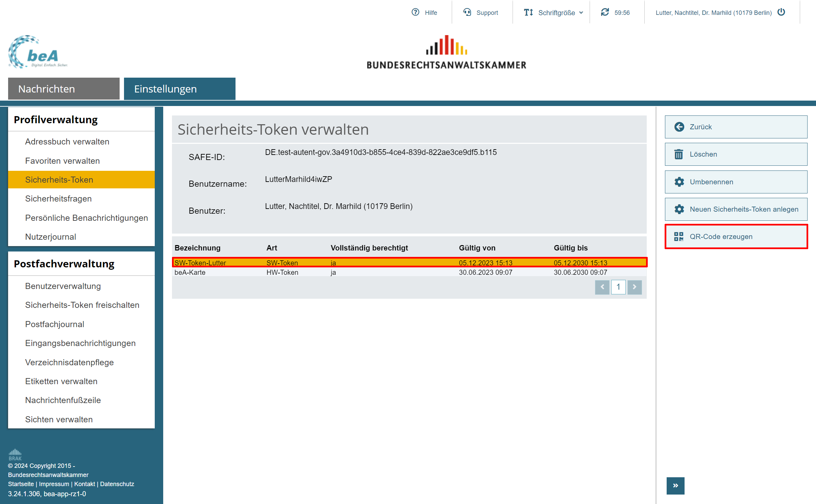Click the session timer refresh icon
816x504 pixels.
[605, 12]
